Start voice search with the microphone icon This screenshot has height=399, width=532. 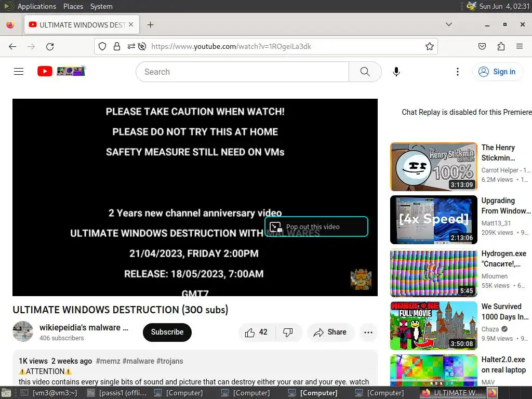(x=396, y=72)
